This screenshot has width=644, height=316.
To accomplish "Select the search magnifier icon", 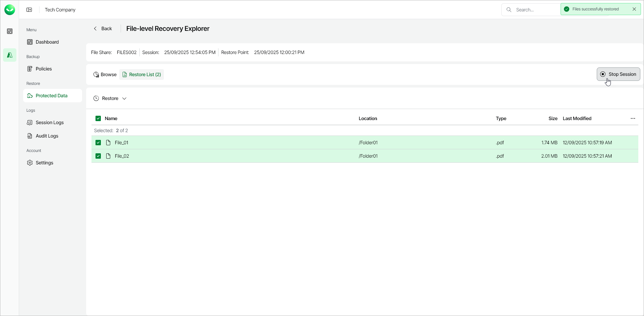I will pos(509,10).
